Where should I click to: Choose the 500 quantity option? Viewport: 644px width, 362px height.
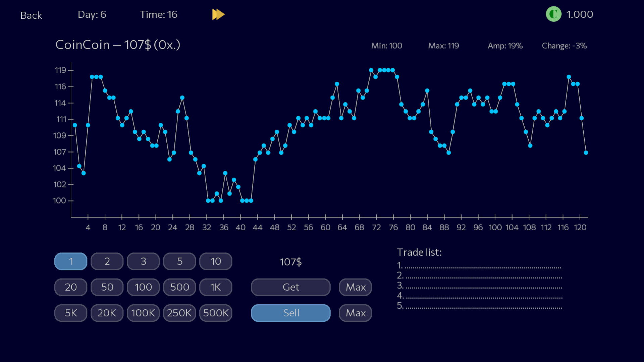[x=179, y=287]
